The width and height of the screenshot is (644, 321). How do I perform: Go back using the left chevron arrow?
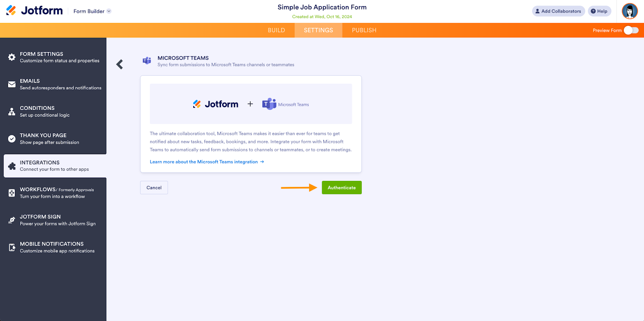tap(120, 64)
